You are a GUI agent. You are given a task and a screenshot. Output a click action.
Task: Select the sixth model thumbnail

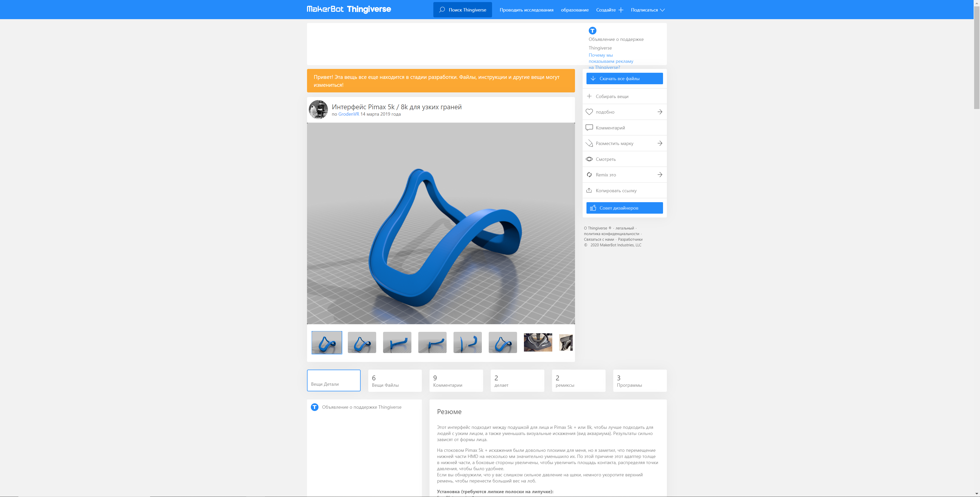(x=503, y=343)
